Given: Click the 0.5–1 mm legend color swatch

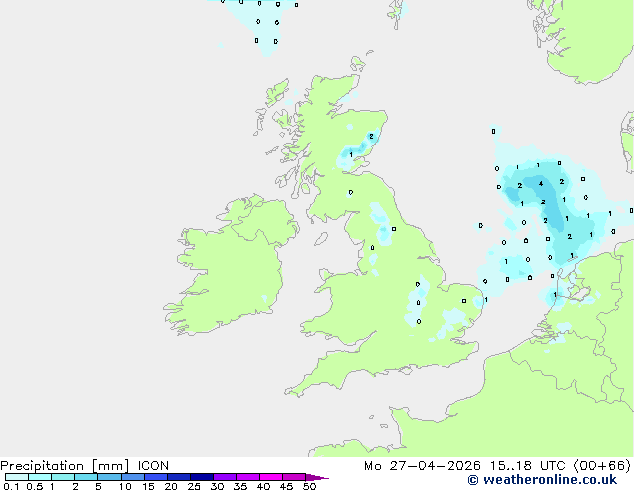Looking at the screenshot, I should point(40,477).
